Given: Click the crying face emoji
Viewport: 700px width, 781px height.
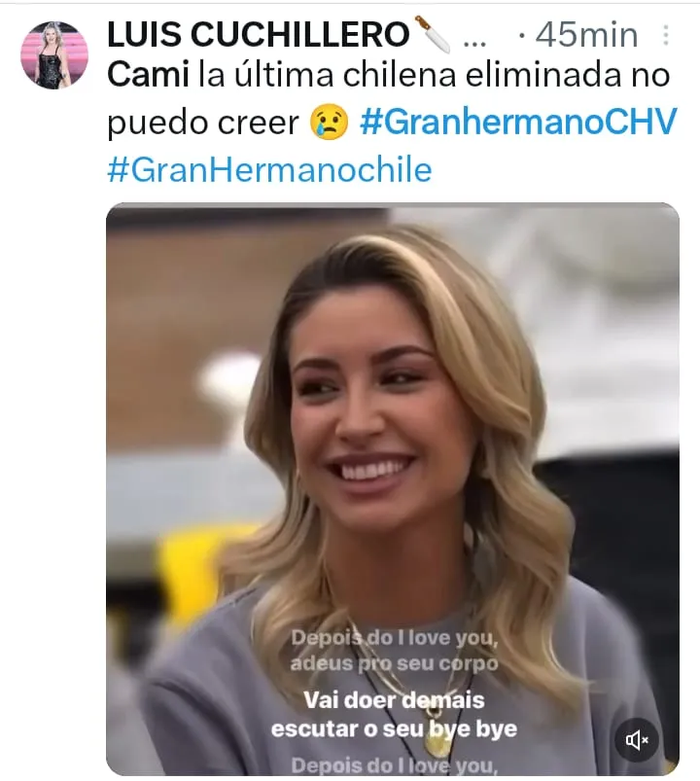Looking at the screenshot, I should 329,123.
